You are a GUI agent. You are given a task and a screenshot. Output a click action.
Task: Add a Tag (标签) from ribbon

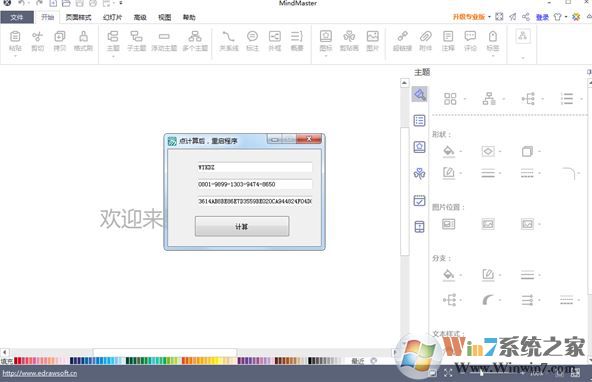[x=493, y=41]
